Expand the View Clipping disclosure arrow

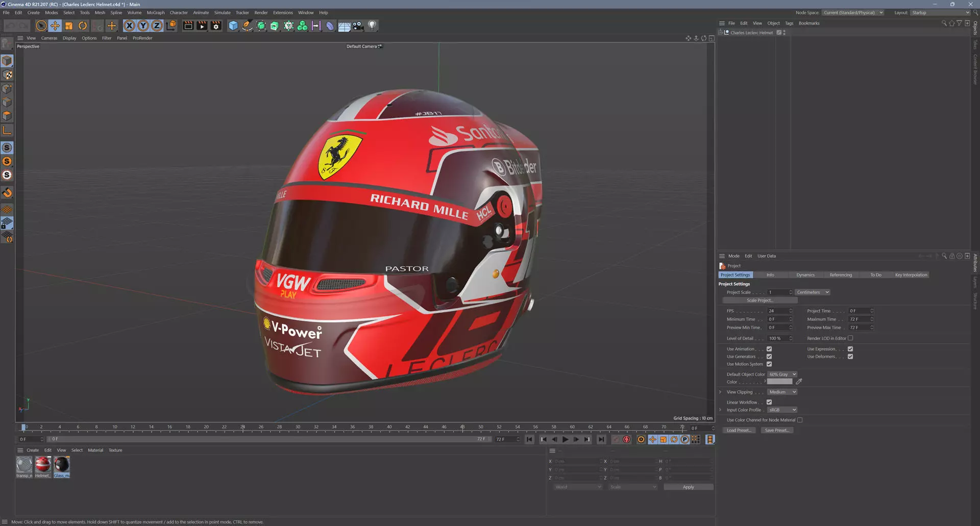pos(720,392)
